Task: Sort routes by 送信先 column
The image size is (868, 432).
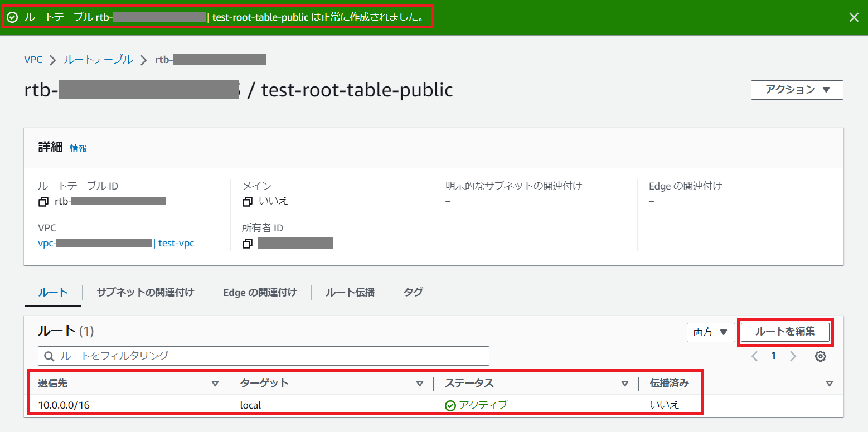Action: click(215, 384)
